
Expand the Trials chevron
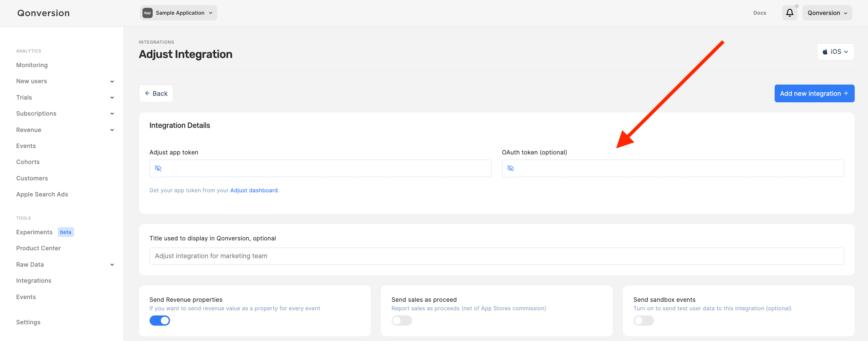[112, 98]
